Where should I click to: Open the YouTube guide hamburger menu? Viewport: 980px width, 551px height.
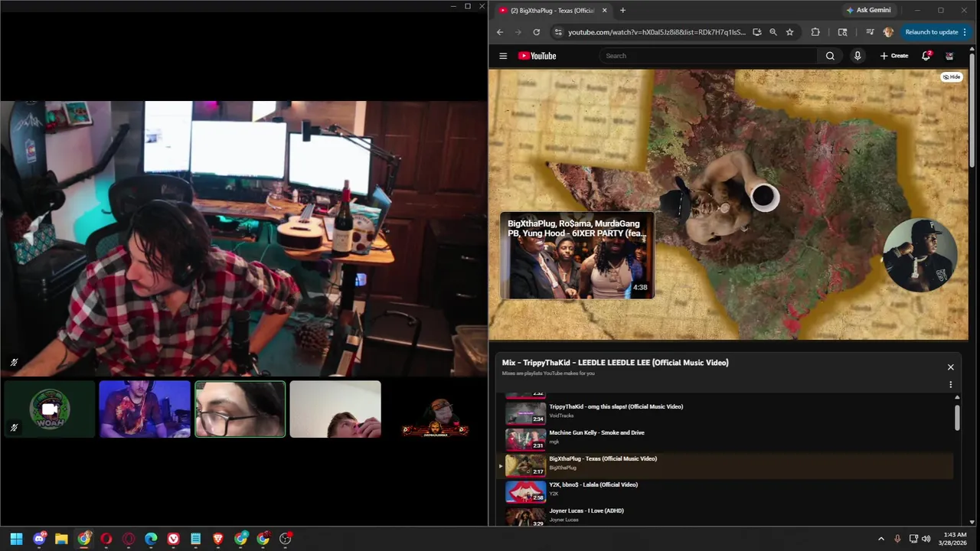coord(503,56)
